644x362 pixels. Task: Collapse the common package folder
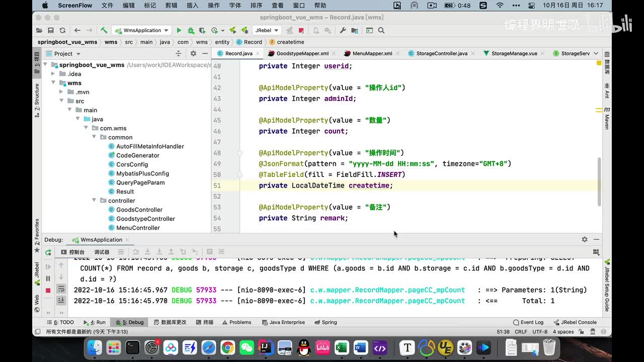tap(94, 137)
